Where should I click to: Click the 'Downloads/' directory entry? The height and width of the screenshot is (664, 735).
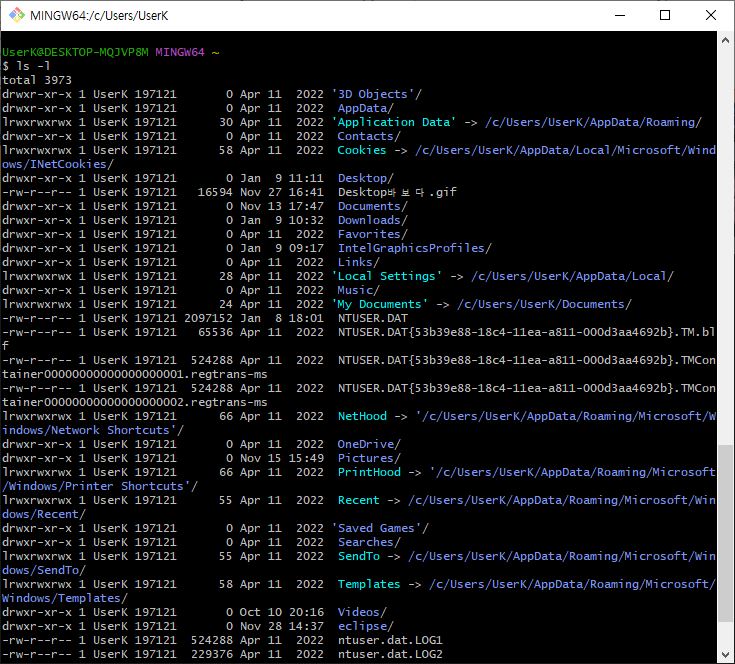(x=373, y=220)
